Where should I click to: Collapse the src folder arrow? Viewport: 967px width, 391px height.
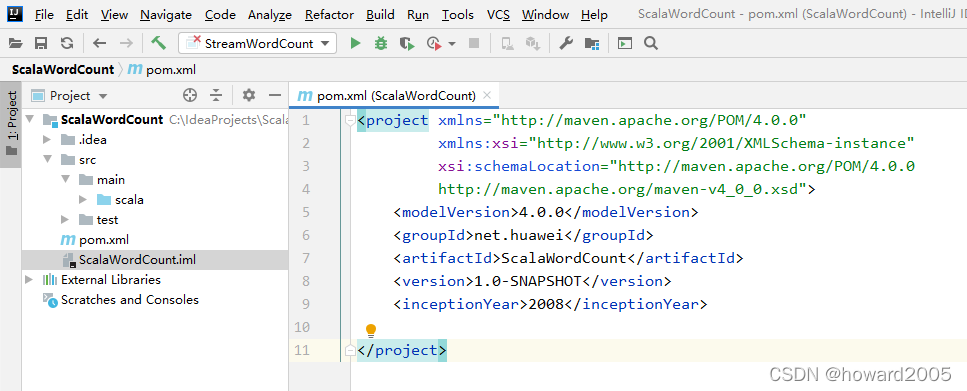47,160
